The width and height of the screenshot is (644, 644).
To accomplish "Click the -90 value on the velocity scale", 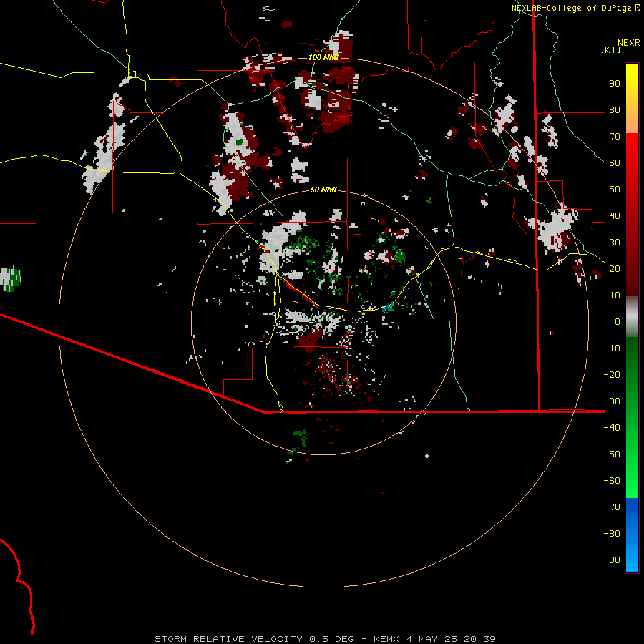I will tap(612, 560).
